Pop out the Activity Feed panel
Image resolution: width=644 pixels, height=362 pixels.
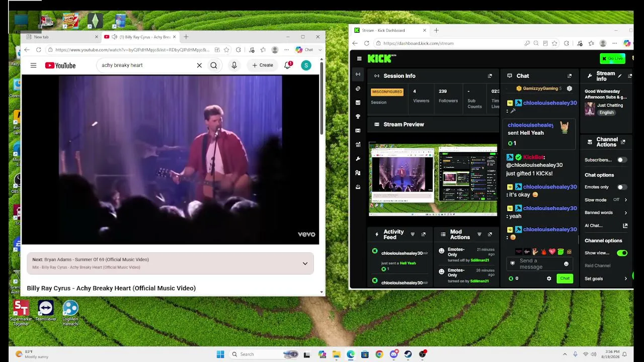(423, 234)
